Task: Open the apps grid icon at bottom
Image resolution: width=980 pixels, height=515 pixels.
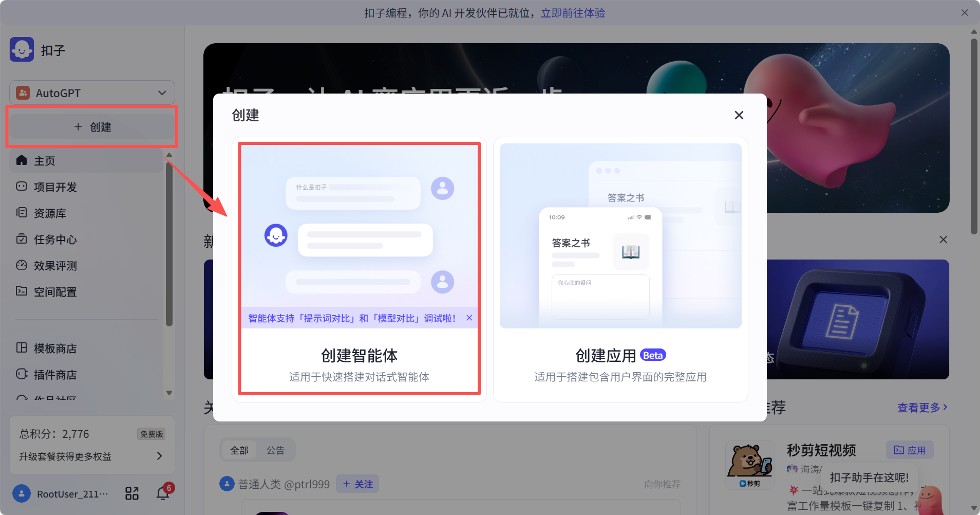Action: pyautogui.click(x=132, y=494)
